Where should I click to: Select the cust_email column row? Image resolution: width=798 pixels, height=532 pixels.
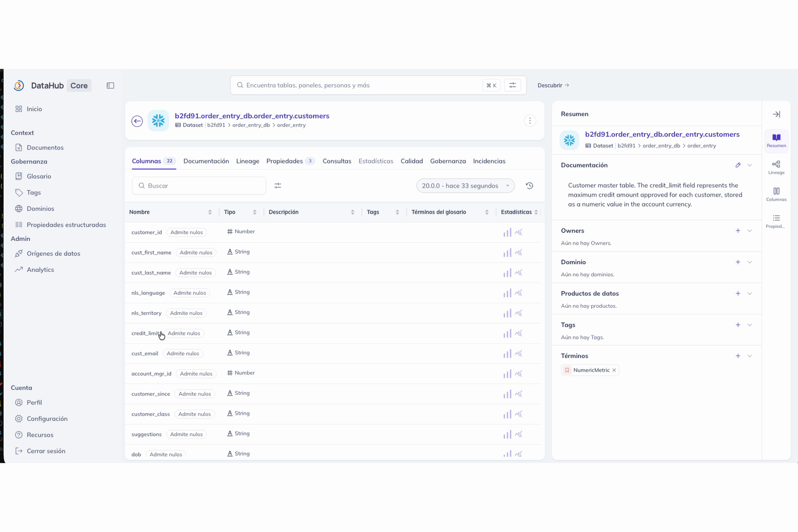332,353
